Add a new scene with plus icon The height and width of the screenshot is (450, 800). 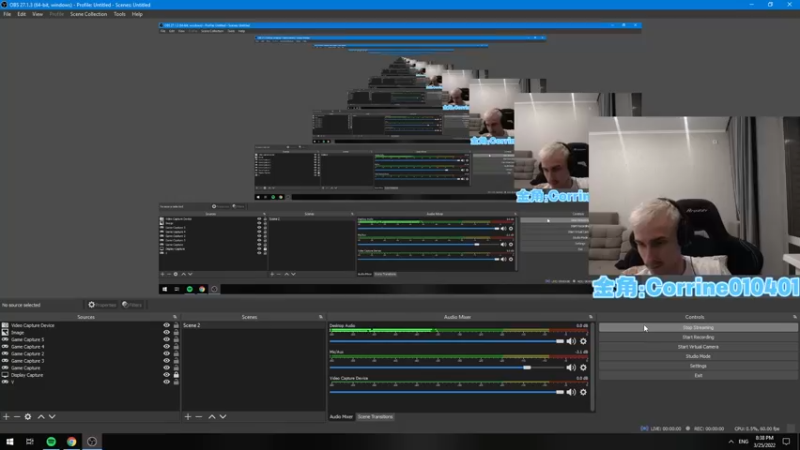click(x=188, y=417)
